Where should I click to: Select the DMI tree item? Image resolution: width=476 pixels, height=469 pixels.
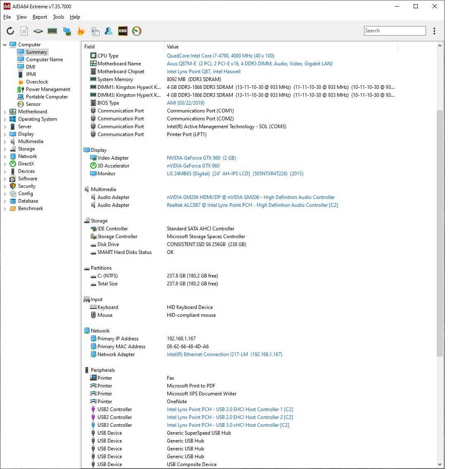30,67
